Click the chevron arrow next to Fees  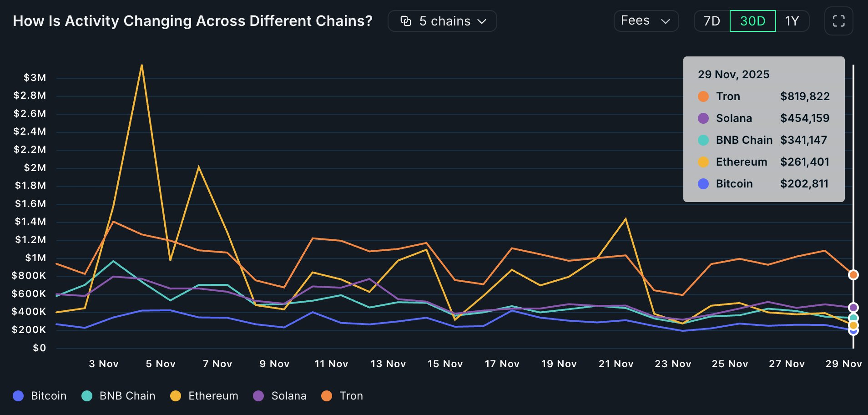tap(666, 21)
